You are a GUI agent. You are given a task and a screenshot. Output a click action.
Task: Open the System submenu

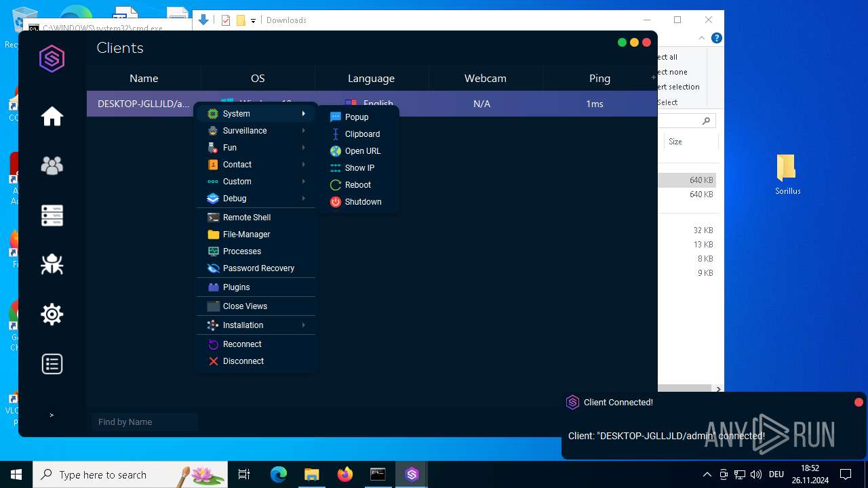(256, 114)
